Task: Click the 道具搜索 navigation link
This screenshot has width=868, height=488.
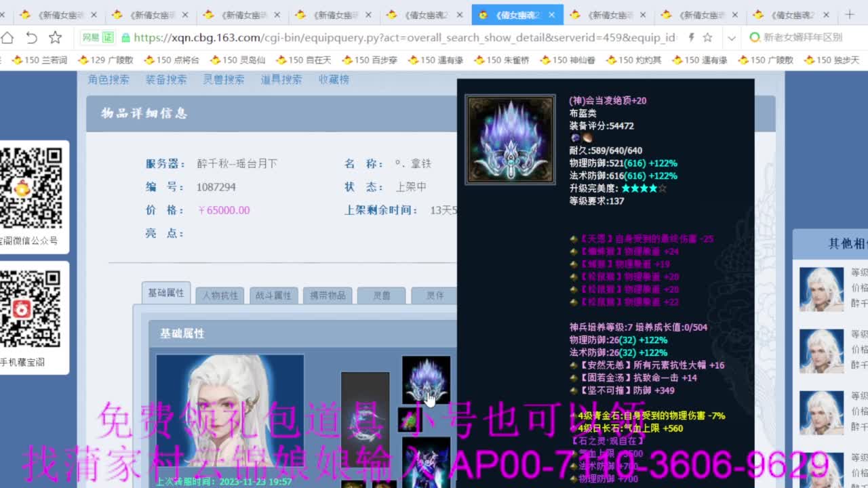Action: (281, 79)
